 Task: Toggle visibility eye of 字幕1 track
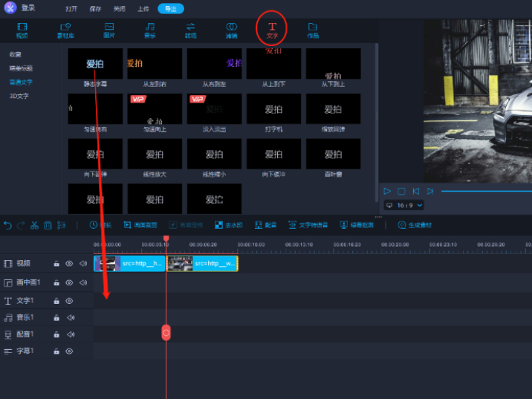[x=69, y=351]
